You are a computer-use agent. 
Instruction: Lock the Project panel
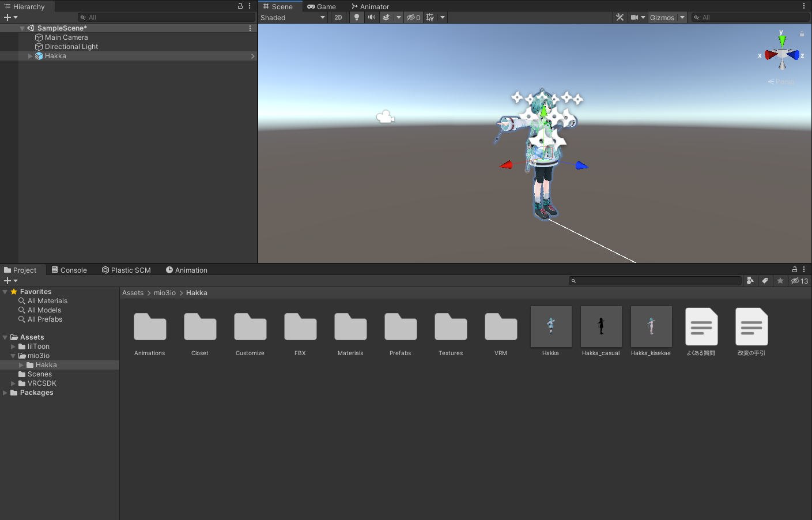tap(795, 269)
